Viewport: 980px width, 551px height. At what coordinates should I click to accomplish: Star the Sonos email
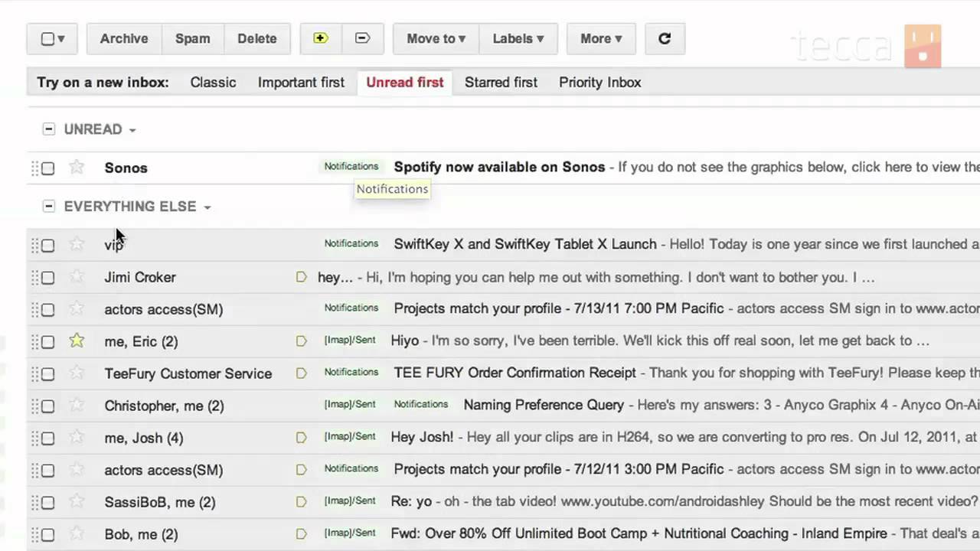tap(77, 167)
